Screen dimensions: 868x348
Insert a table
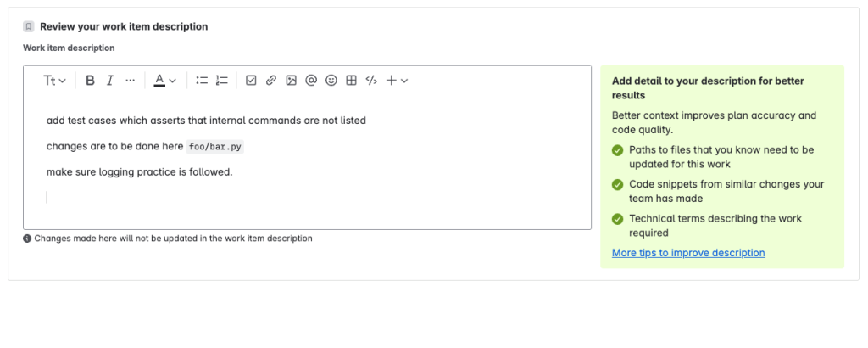click(351, 81)
